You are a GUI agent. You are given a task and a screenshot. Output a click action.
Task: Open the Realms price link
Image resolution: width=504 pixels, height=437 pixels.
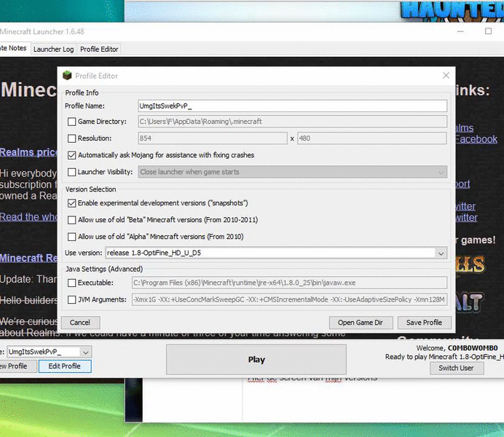pyautogui.click(x=28, y=152)
